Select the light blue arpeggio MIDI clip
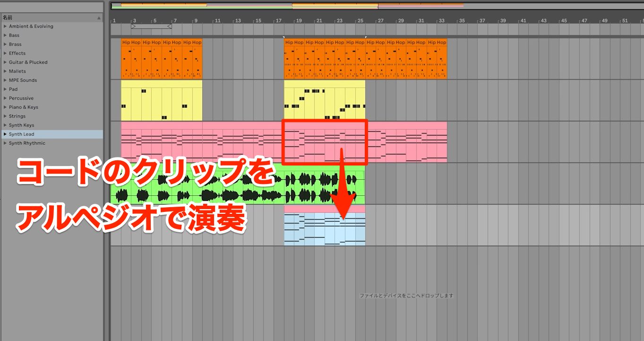Image resolution: width=644 pixels, height=341 pixels. coord(325,226)
